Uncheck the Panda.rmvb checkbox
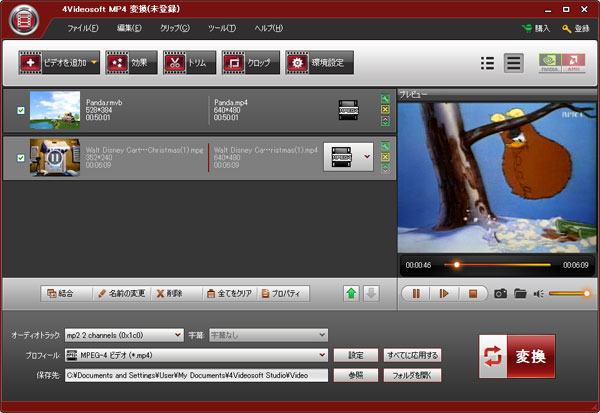600x413 pixels. click(x=21, y=110)
